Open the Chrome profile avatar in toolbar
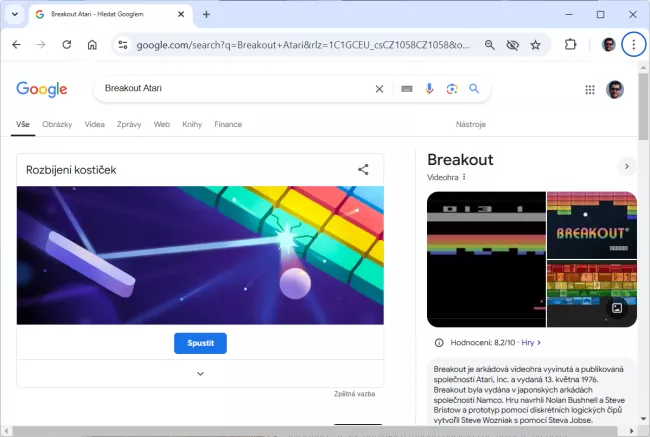The width and height of the screenshot is (650, 437). click(x=609, y=44)
